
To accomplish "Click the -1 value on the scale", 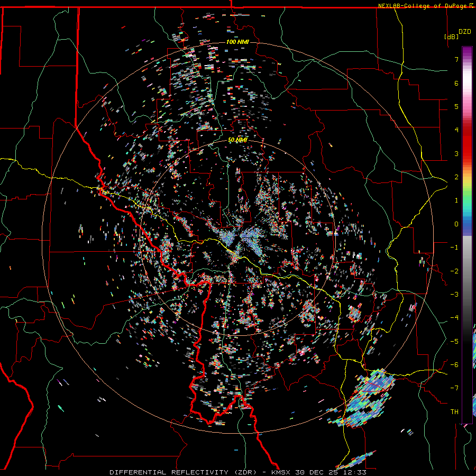I will point(454,248).
